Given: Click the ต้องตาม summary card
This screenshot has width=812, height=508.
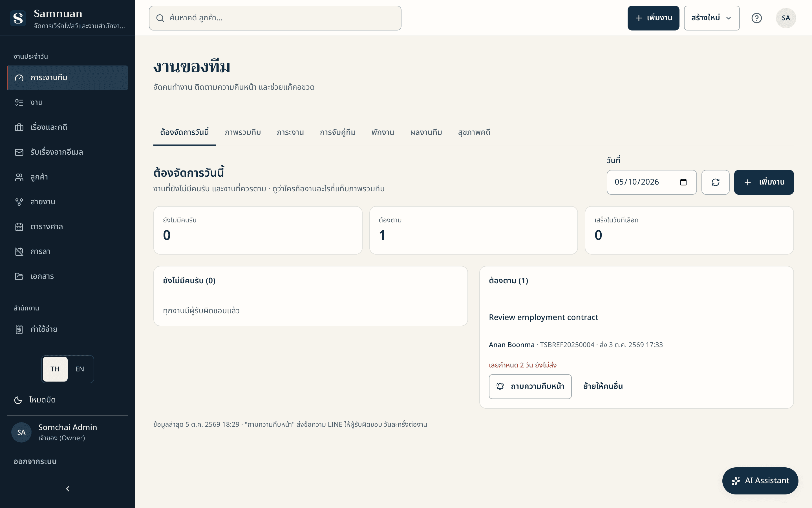Looking at the screenshot, I should (473, 230).
